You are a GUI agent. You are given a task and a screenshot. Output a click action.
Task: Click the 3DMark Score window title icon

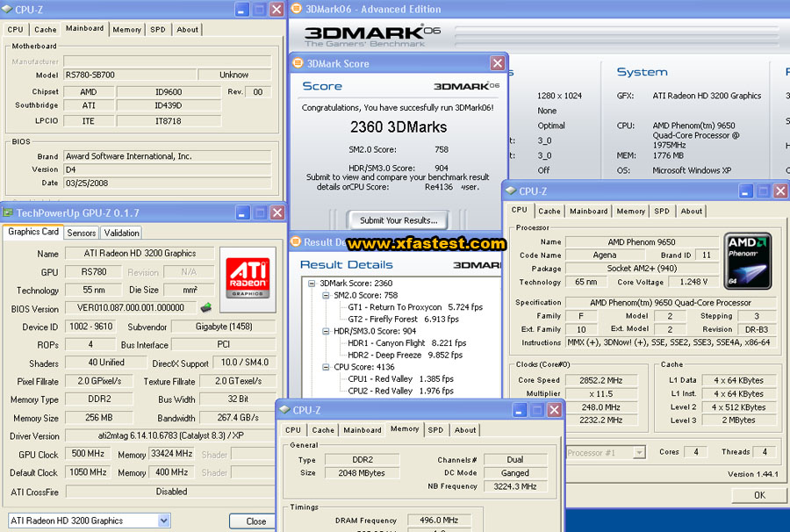(298, 63)
